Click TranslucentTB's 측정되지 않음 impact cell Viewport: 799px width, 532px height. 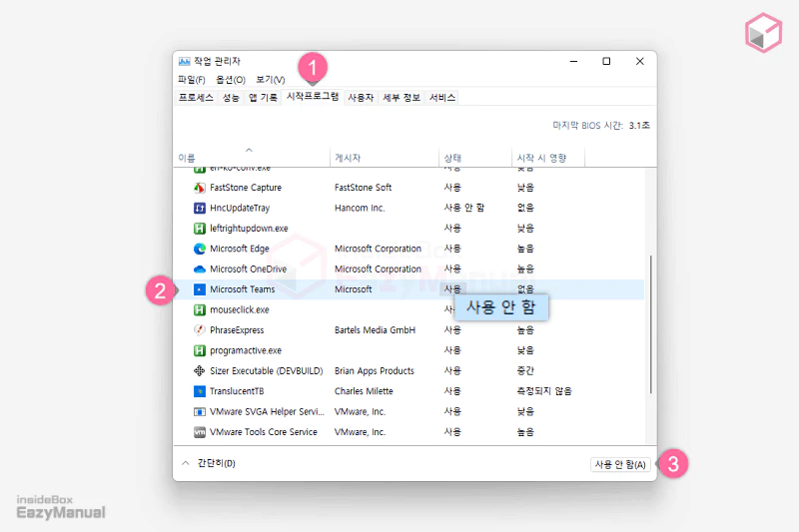click(x=544, y=391)
